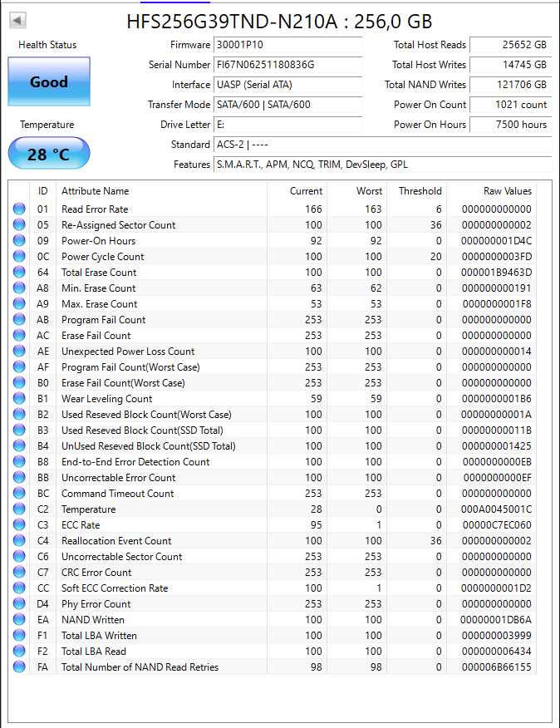This screenshot has width=560, height=728.
Task: Click the status orb for Soft ECC Correction Rate
Action: (x=19, y=588)
